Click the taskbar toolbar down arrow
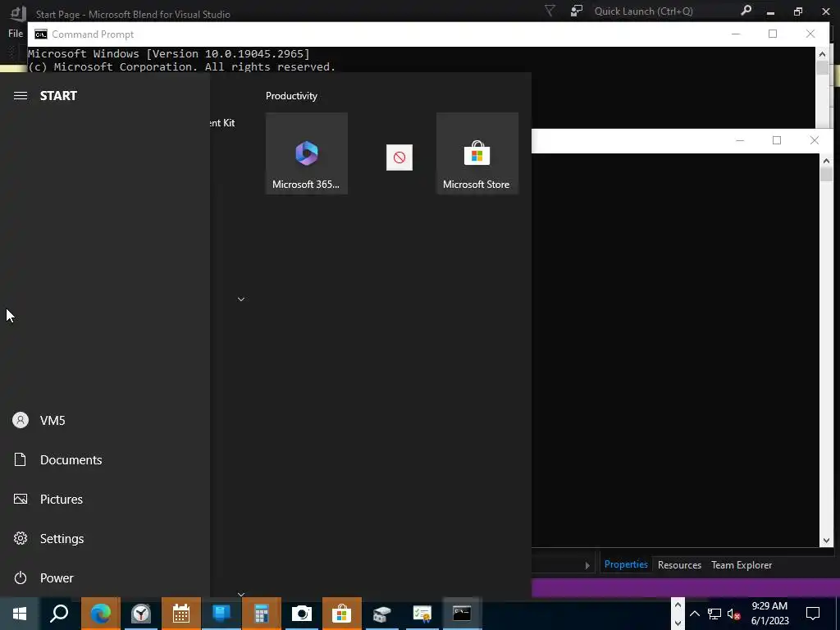Viewport: 840px width, 630px height. (678, 623)
